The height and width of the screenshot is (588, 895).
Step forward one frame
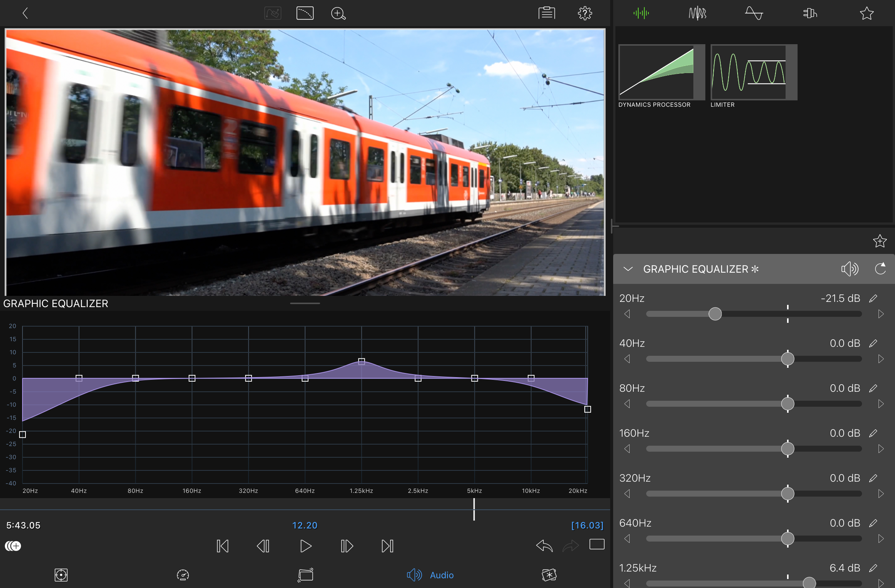[347, 546]
